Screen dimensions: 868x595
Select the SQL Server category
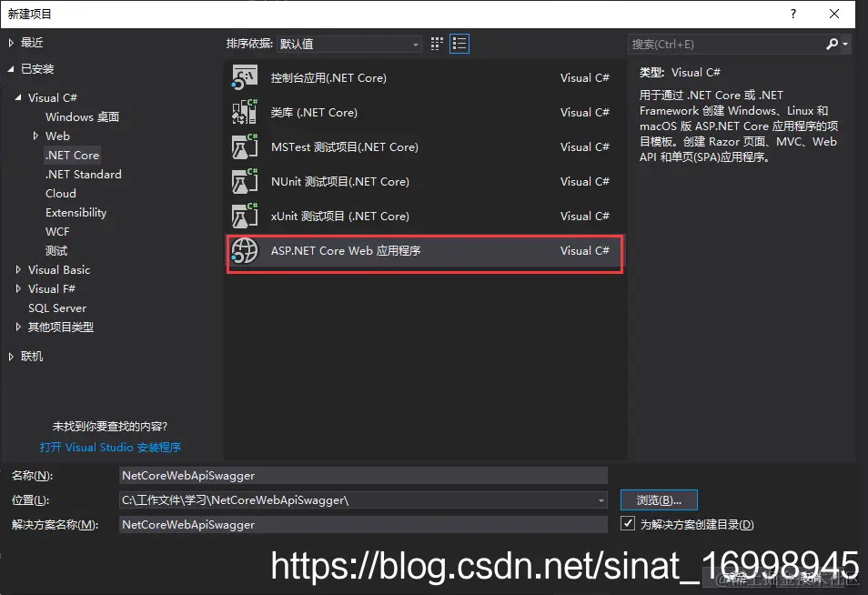click(57, 308)
